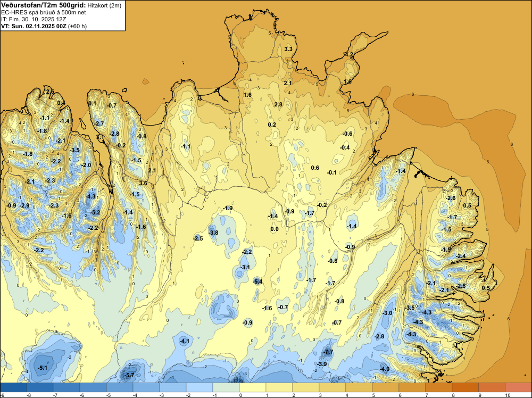Click the '-2.0' temperature value on the map
Screen dimensions: 532x398
click(x=86, y=165)
